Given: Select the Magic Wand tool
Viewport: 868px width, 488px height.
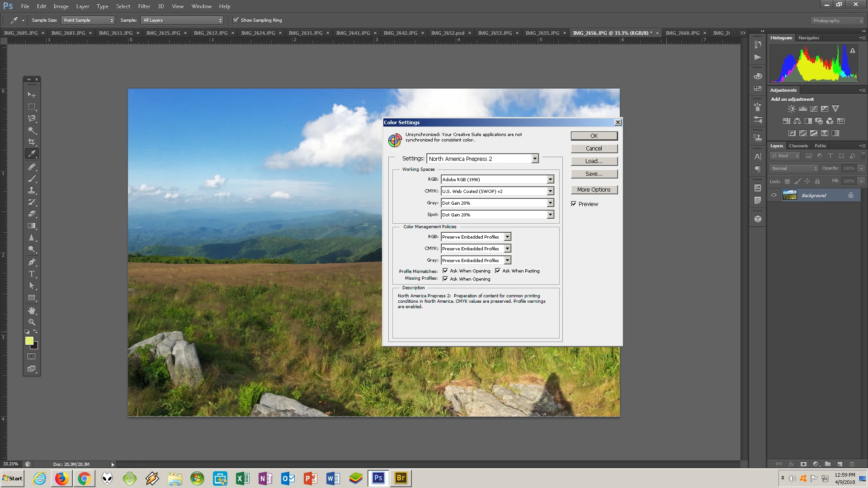Looking at the screenshot, I should coord(32,130).
